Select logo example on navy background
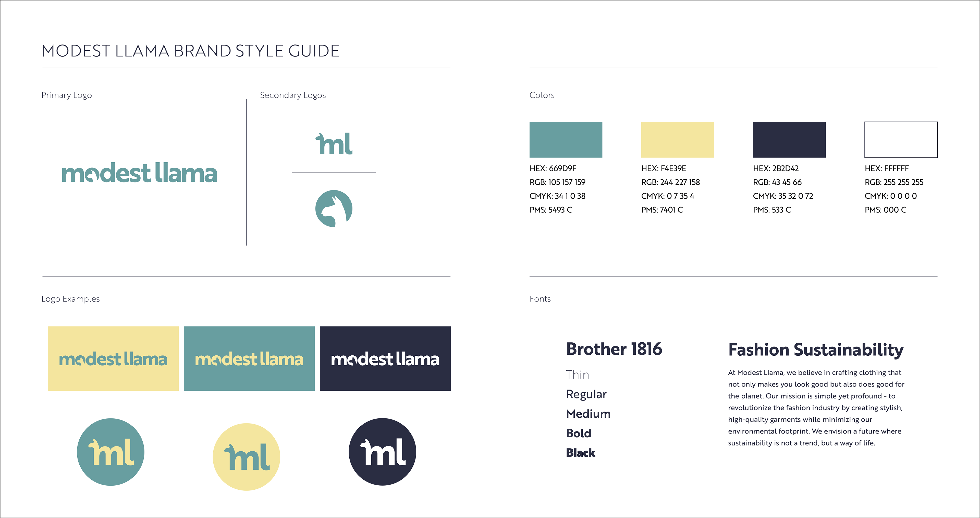The image size is (980, 518). click(385, 358)
